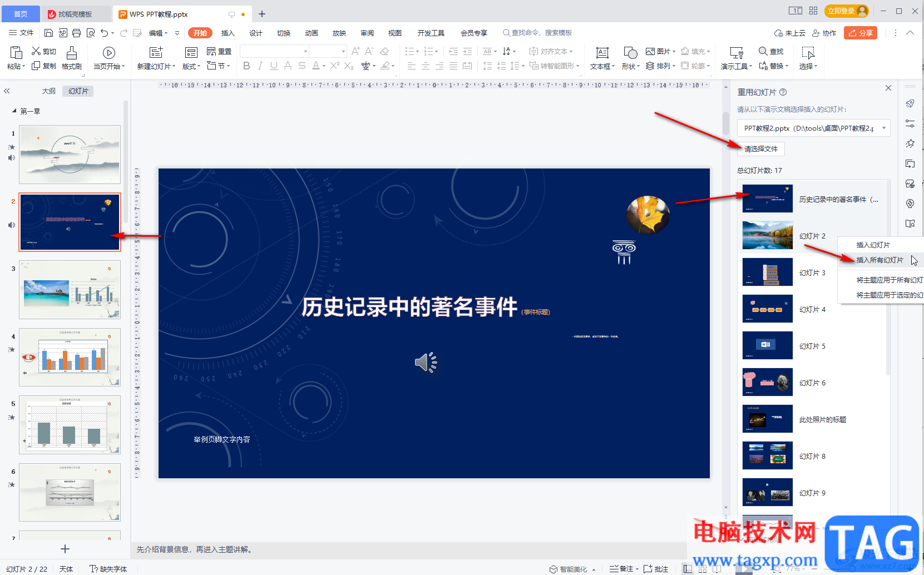Open the font name dropdown
Image resolution: width=924 pixels, height=575 pixels.
[x=305, y=51]
